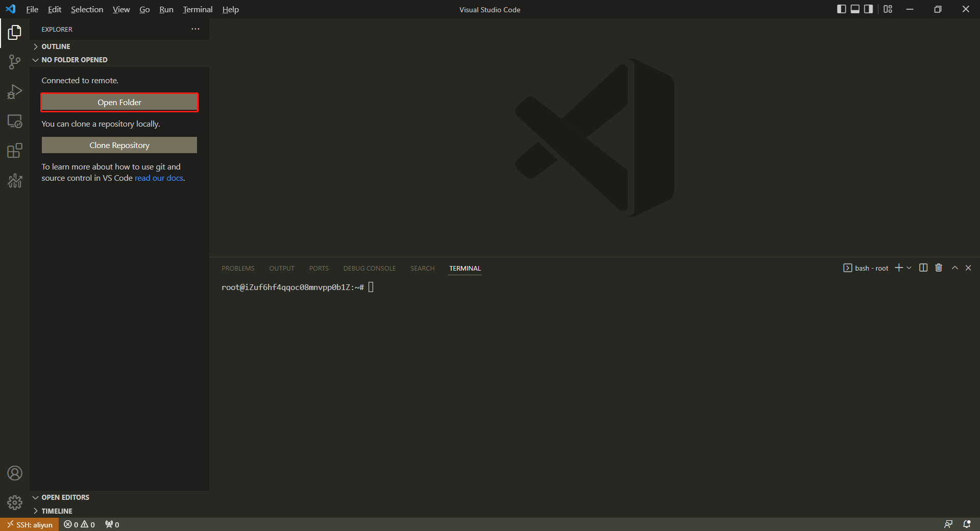Kill terminal with trash icon
The width and height of the screenshot is (980, 531).
tap(938, 268)
